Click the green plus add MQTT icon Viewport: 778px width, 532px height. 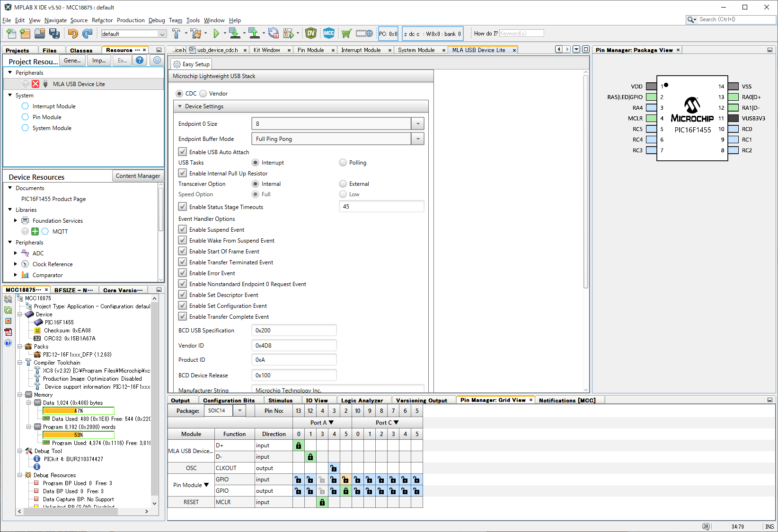tap(35, 231)
